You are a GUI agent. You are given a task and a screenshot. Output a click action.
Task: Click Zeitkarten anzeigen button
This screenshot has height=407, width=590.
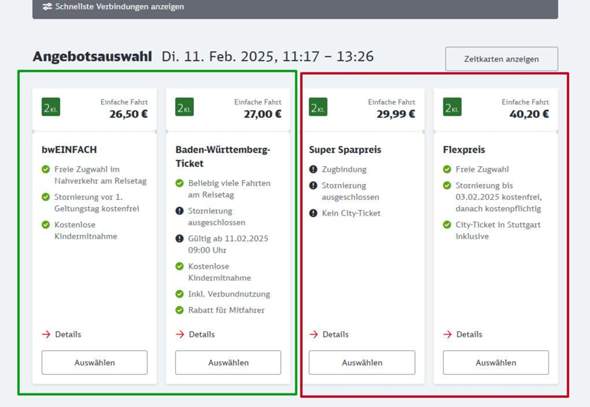[502, 59]
